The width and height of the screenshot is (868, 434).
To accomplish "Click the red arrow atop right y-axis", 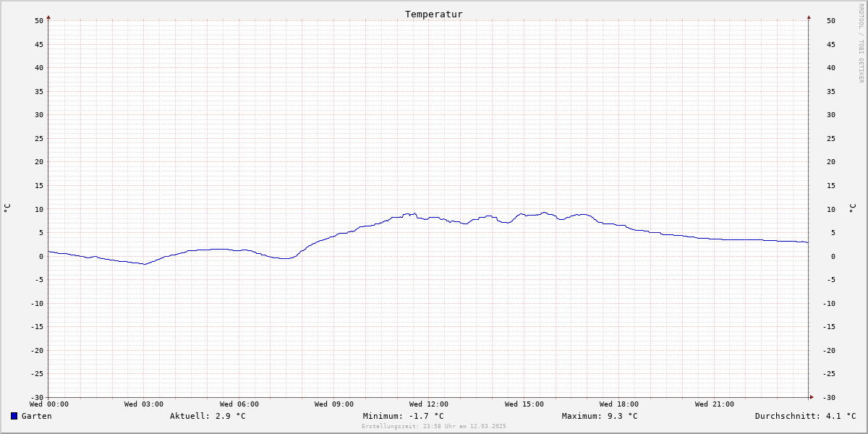I will click(x=809, y=17).
